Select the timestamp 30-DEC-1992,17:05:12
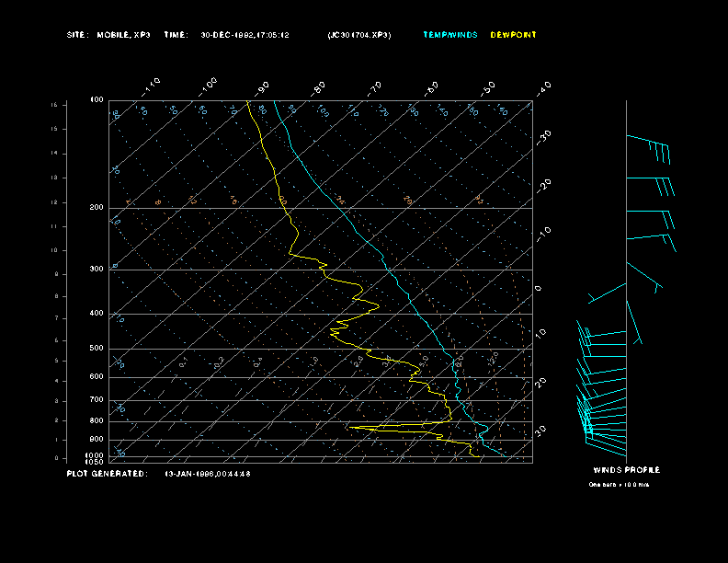Viewport: 728px width, 563px height. click(x=245, y=35)
